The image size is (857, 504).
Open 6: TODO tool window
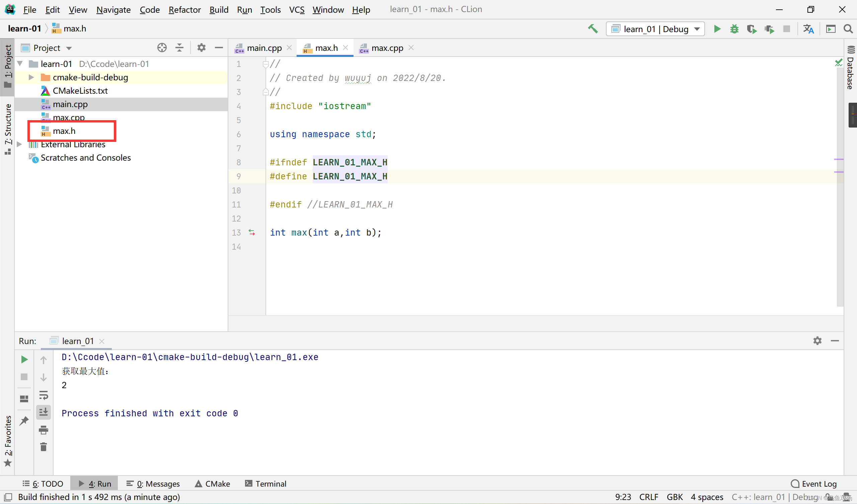43,483
